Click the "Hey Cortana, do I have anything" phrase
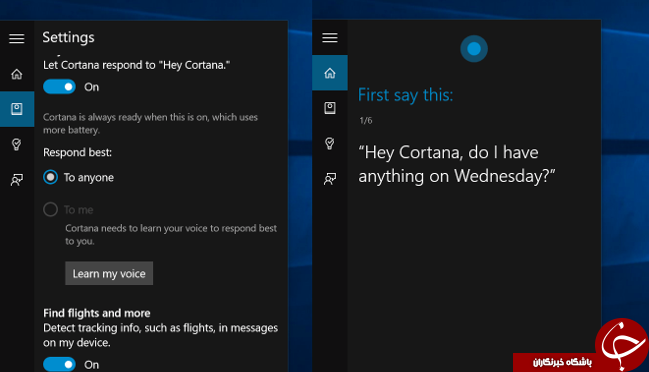The image size is (649, 372). pyautogui.click(x=457, y=164)
